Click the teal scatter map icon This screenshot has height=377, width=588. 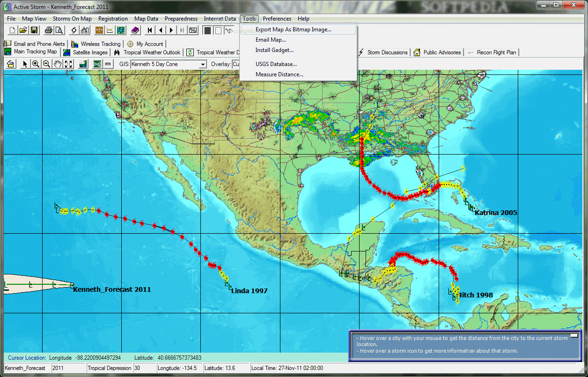pyautogui.click(x=121, y=30)
